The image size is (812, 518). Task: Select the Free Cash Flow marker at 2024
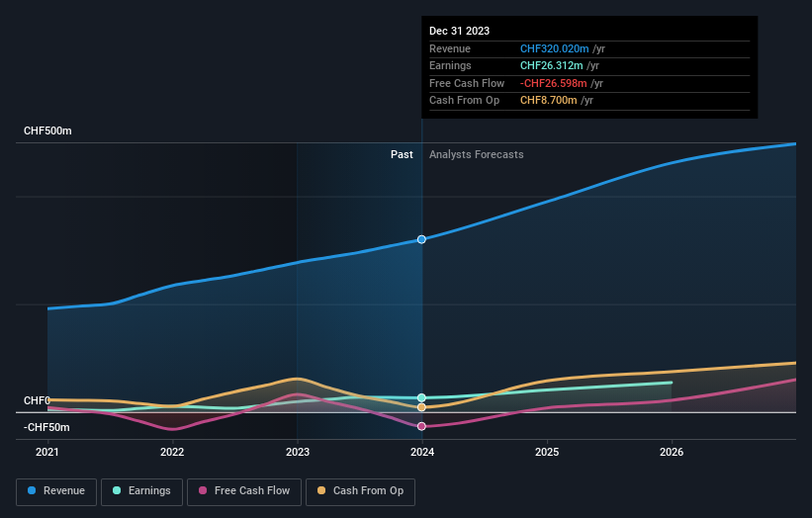click(x=421, y=426)
